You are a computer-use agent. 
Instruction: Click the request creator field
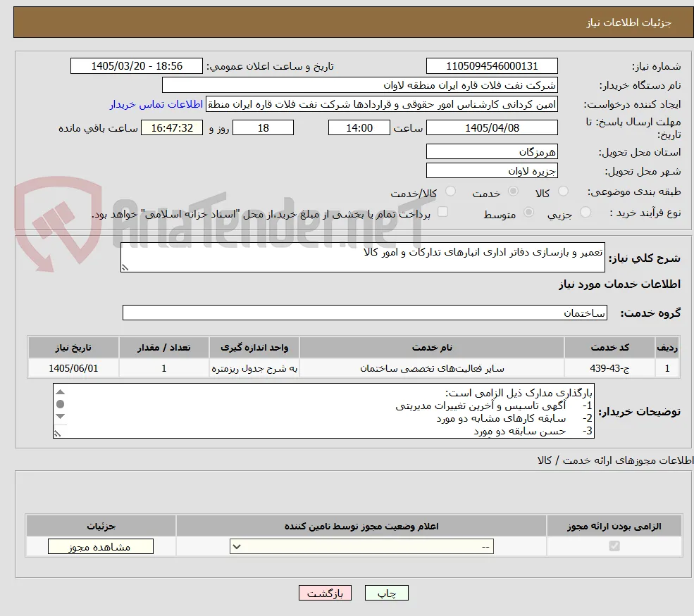[381, 104]
